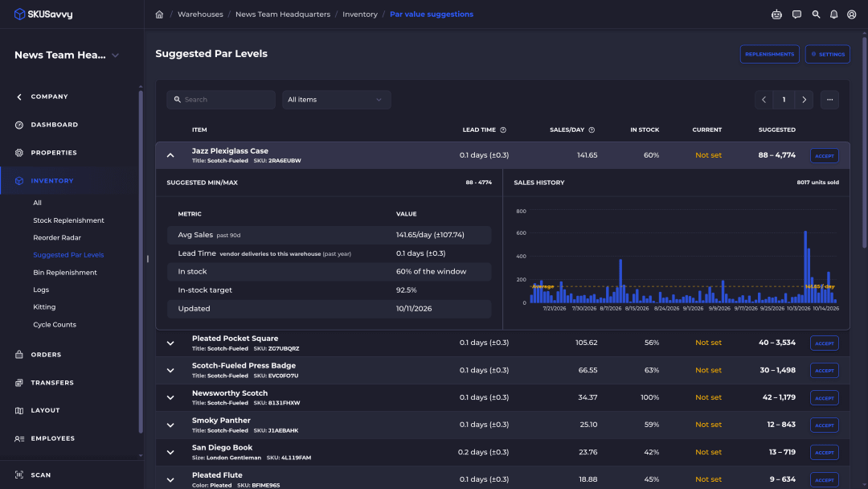Accept suggestion for Pleated Pocket Square
Screen dimensions: 868x489
point(825,343)
